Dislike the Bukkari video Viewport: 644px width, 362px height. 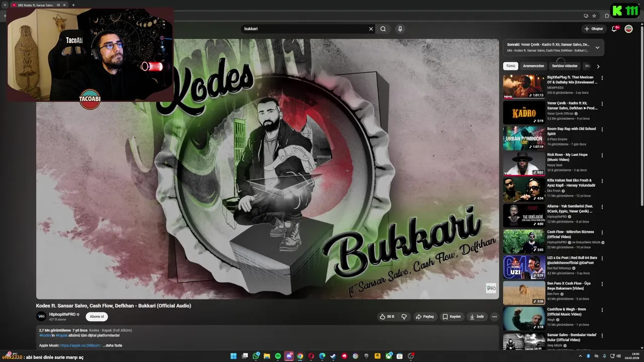click(x=404, y=317)
